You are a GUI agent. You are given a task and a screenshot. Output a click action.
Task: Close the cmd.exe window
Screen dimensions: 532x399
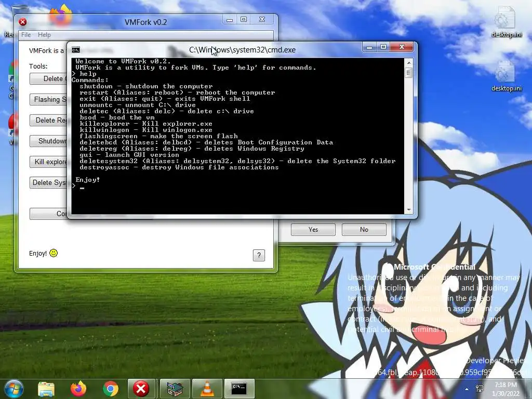402,47
